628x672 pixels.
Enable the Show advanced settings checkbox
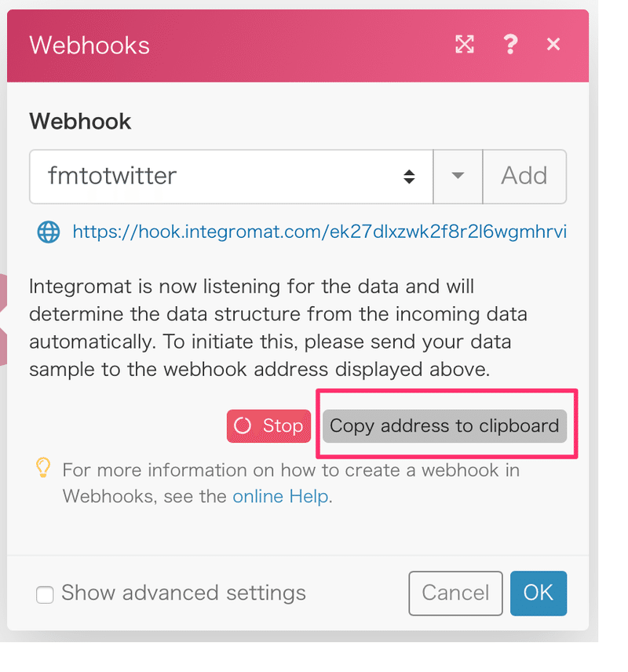click(45, 594)
